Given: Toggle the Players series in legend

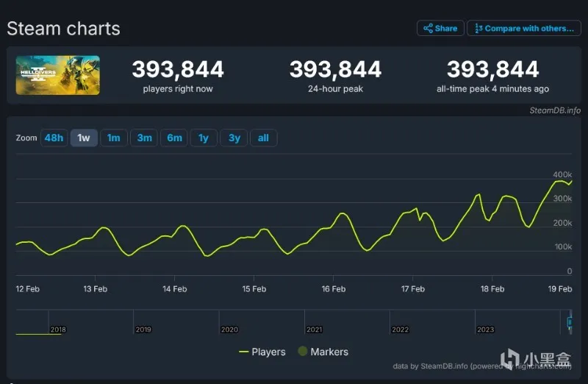Looking at the screenshot, I should coord(262,352).
